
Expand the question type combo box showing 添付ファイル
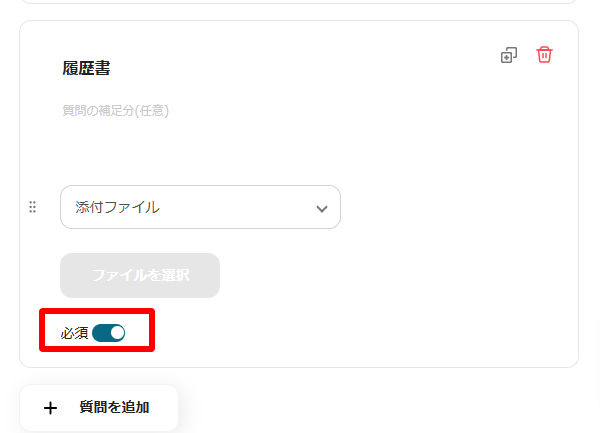pyautogui.click(x=200, y=207)
